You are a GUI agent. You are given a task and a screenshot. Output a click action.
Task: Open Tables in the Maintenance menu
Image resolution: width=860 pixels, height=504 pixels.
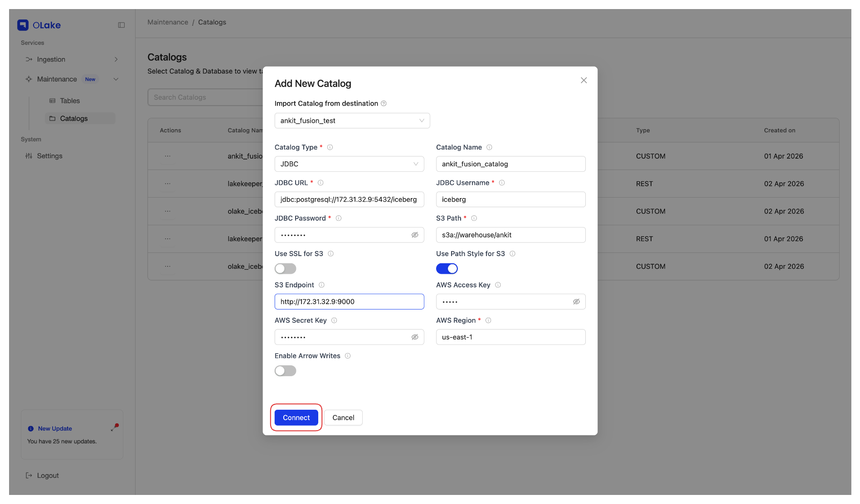point(70,101)
